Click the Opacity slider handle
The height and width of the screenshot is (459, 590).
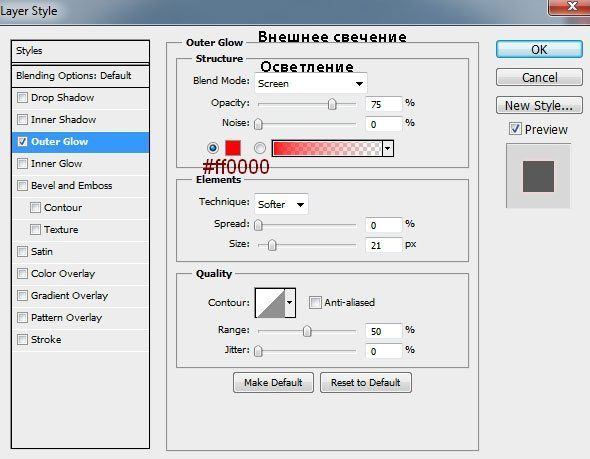click(x=332, y=104)
